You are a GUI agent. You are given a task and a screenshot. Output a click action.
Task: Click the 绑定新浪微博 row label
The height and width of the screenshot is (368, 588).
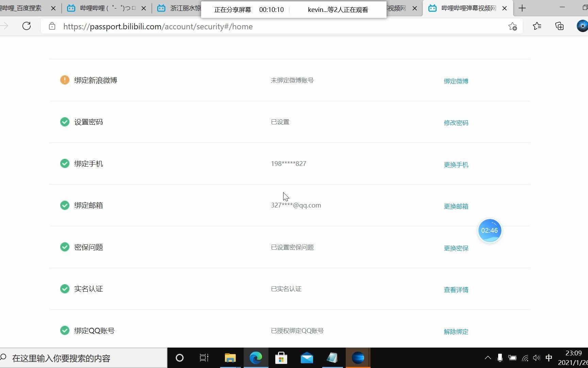pyautogui.click(x=96, y=80)
